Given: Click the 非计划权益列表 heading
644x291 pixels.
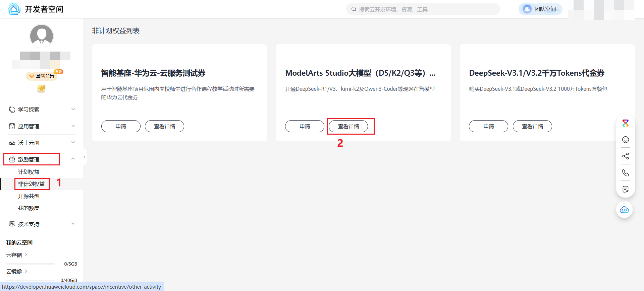Looking at the screenshot, I should coord(116,31).
